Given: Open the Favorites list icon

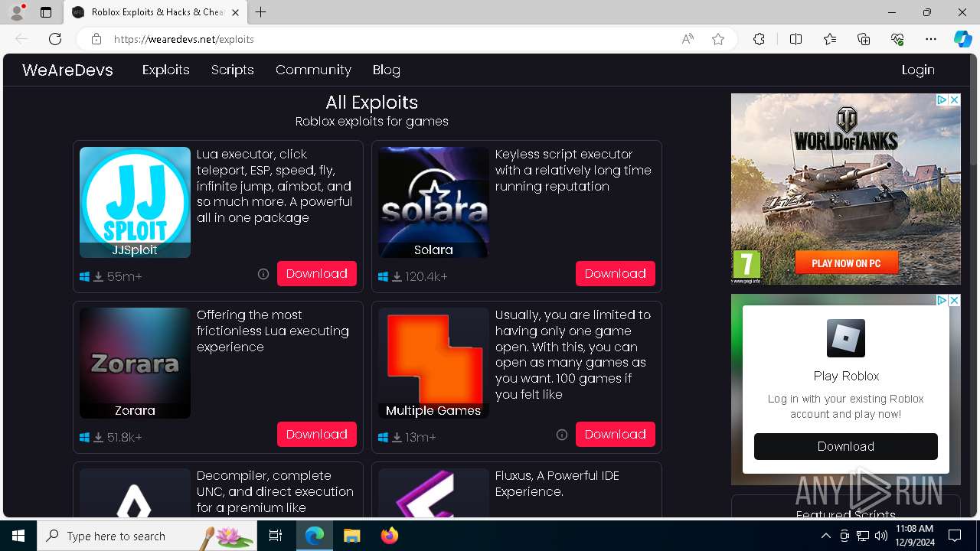Looking at the screenshot, I should [x=830, y=39].
